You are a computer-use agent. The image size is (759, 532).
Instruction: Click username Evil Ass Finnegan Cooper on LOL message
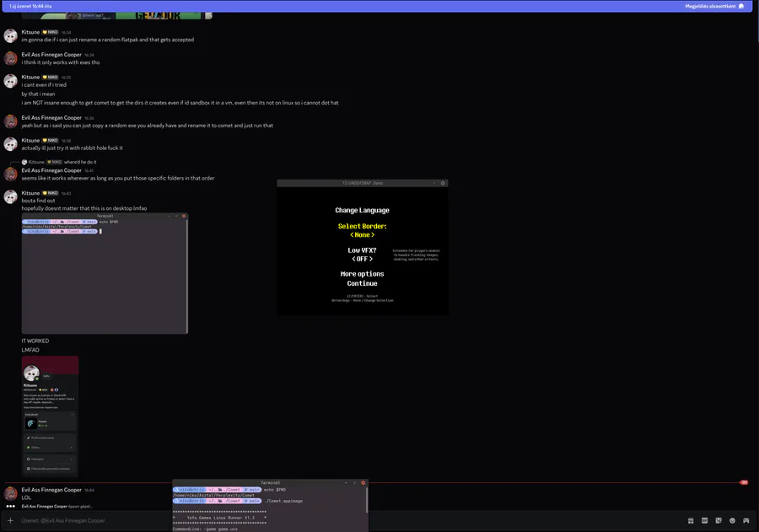(51, 490)
